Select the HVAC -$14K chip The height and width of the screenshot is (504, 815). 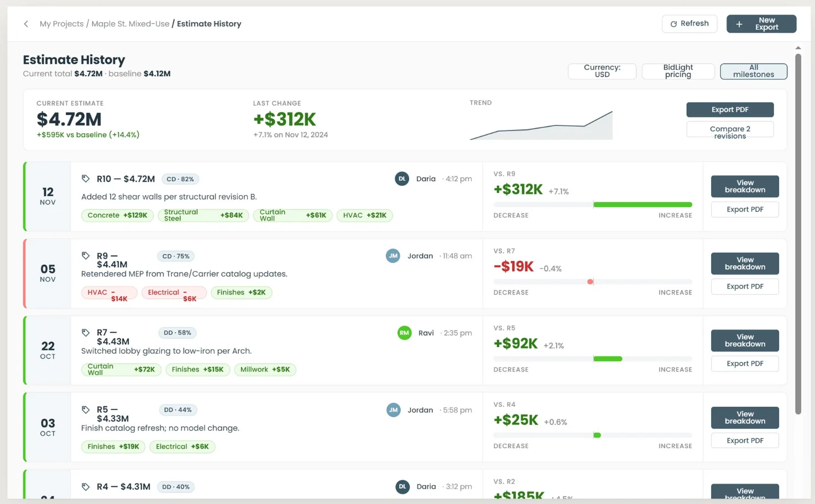tap(109, 292)
